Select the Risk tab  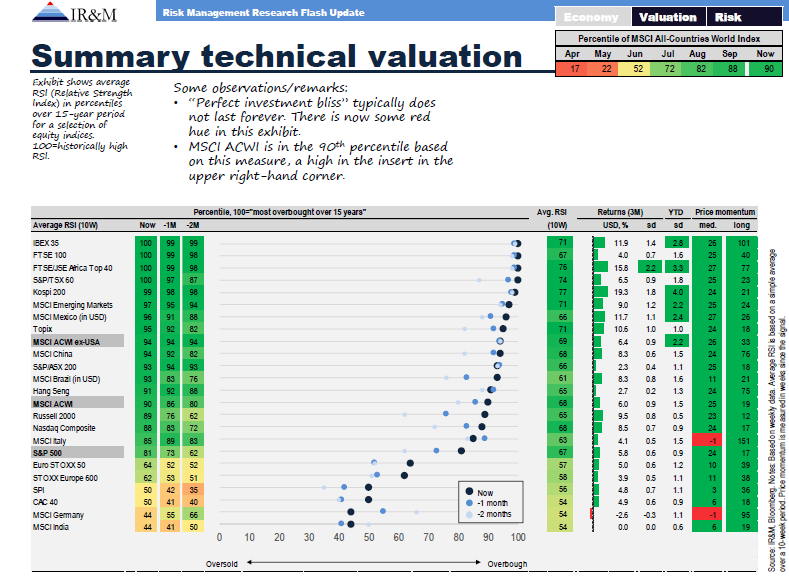744,17
